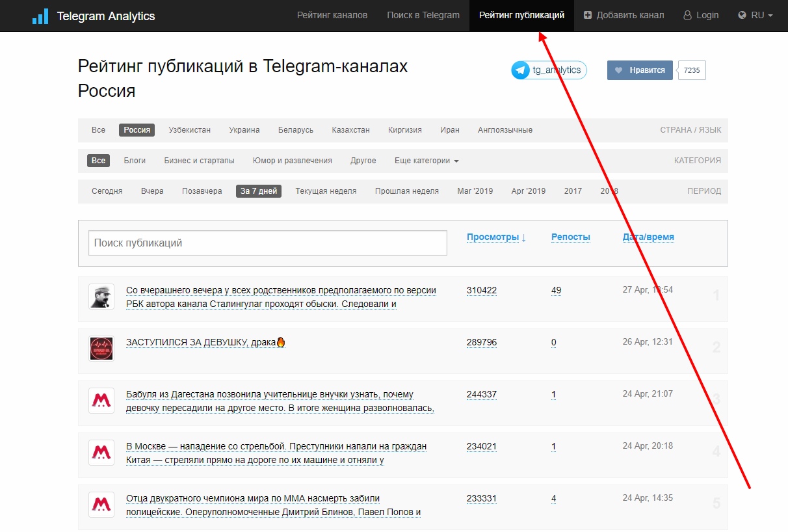
Task: Open the Рейтинг каналов menu item
Action: (x=332, y=16)
